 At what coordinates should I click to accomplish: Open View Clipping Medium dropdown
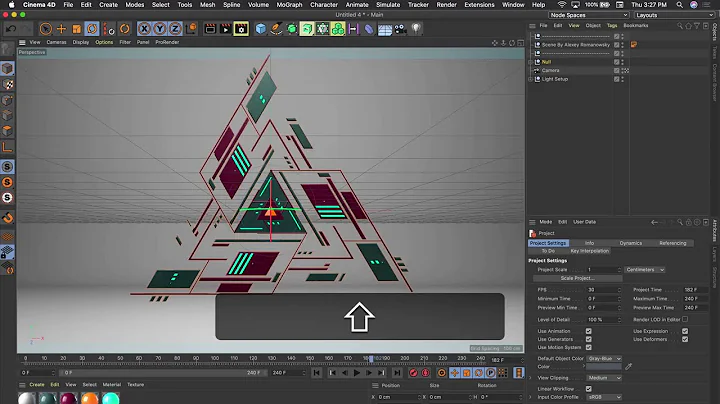click(x=604, y=378)
